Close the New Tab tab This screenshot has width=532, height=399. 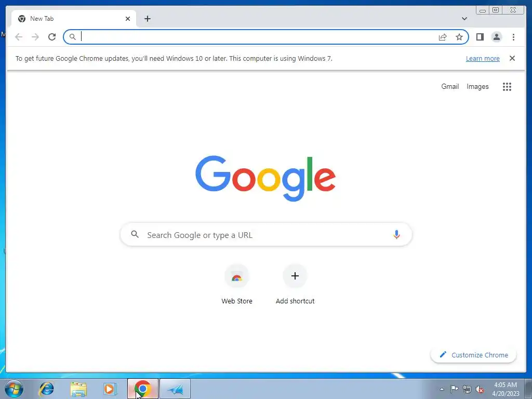click(x=128, y=19)
